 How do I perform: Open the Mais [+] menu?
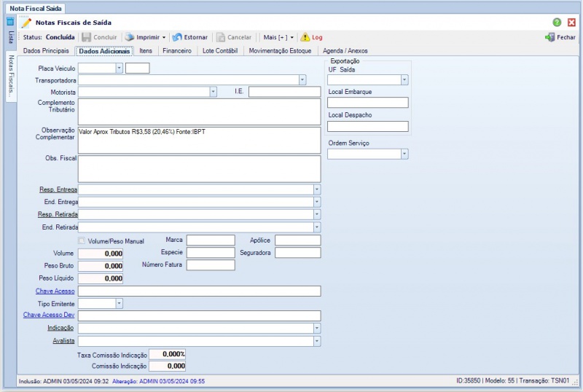278,37
